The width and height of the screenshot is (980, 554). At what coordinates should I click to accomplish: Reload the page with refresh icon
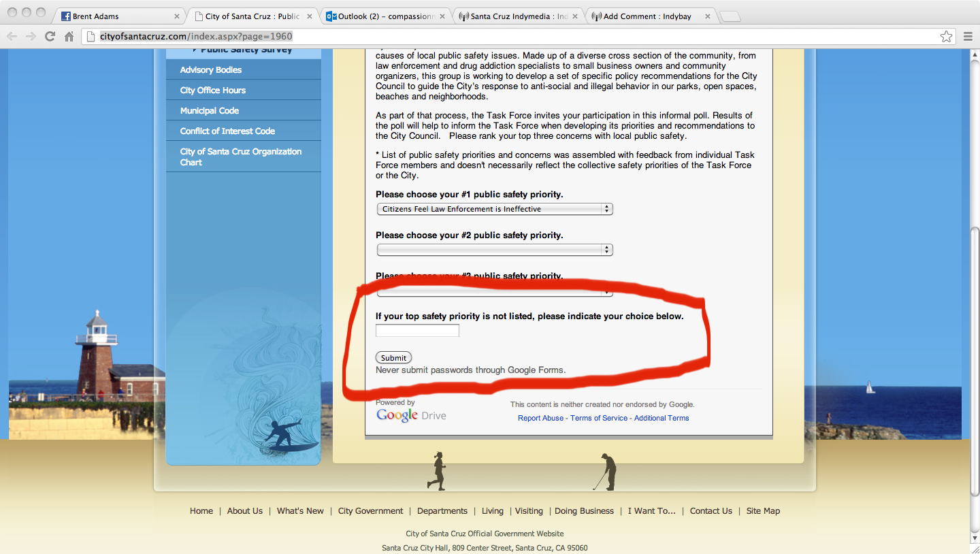click(x=50, y=37)
